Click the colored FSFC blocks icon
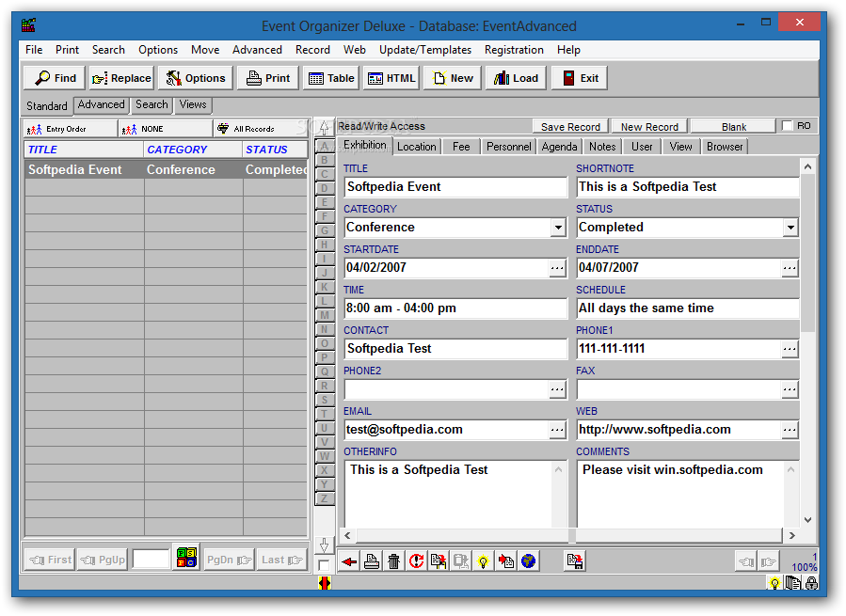 coord(186,558)
